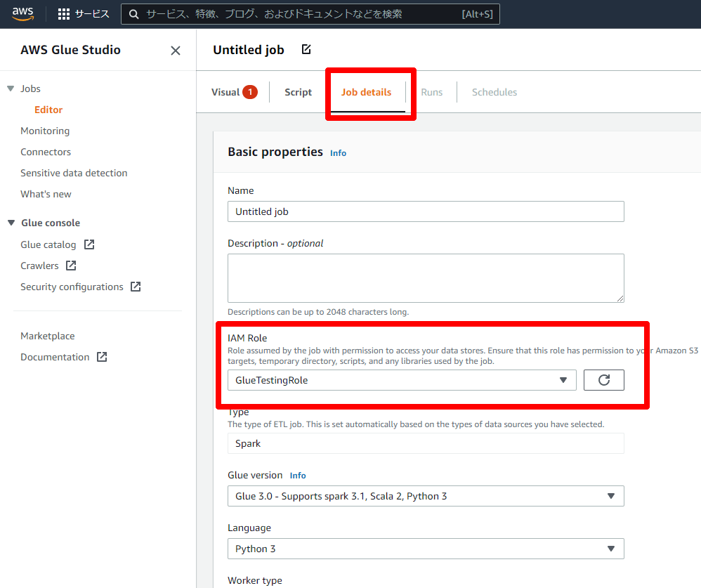Open Security configurations link
The width and height of the screenshot is (701, 588).
coord(72,287)
